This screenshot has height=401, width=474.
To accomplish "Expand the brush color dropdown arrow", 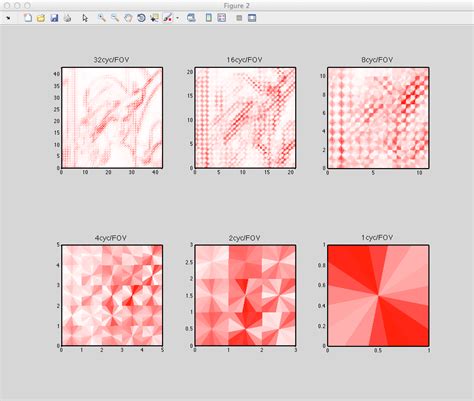I will pos(177,18).
